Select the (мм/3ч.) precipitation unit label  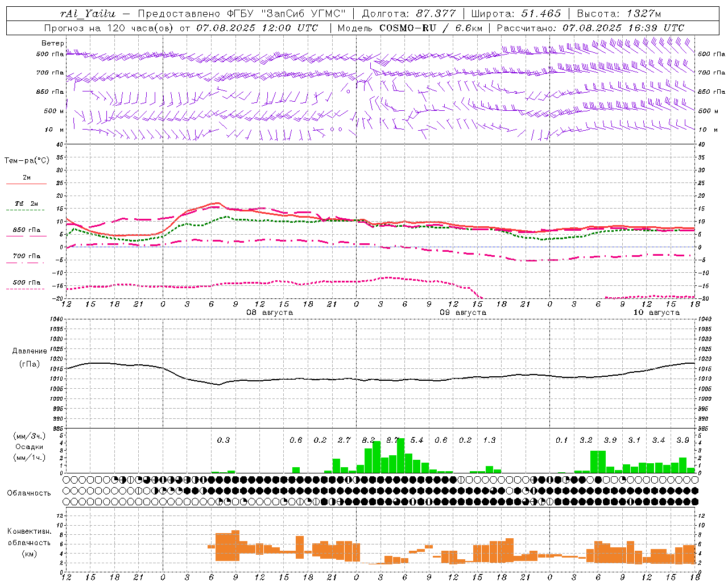point(30,436)
